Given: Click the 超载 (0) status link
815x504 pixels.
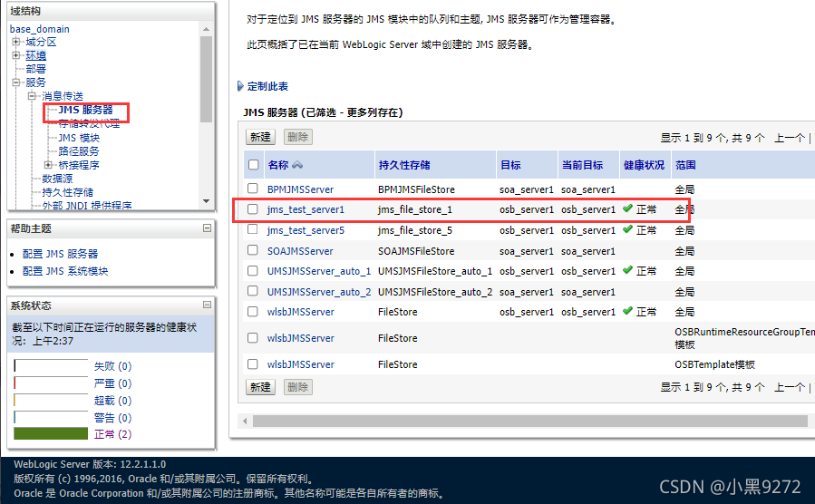Looking at the screenshot, I should point(112,400).
